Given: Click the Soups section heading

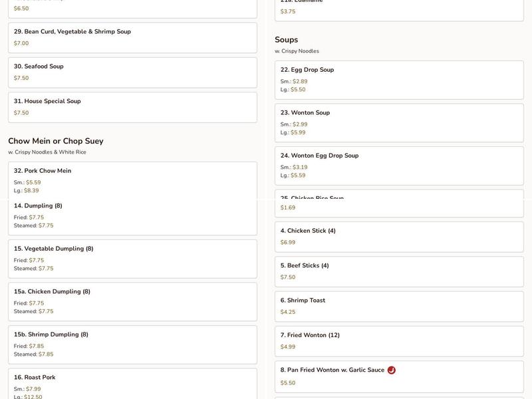Looking at the screenshot, I should coord(287,40).
